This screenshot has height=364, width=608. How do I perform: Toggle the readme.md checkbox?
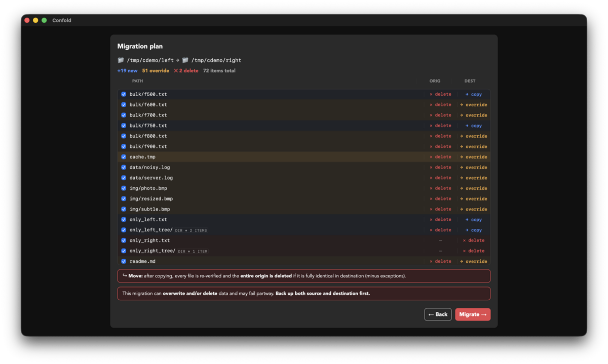124,261
